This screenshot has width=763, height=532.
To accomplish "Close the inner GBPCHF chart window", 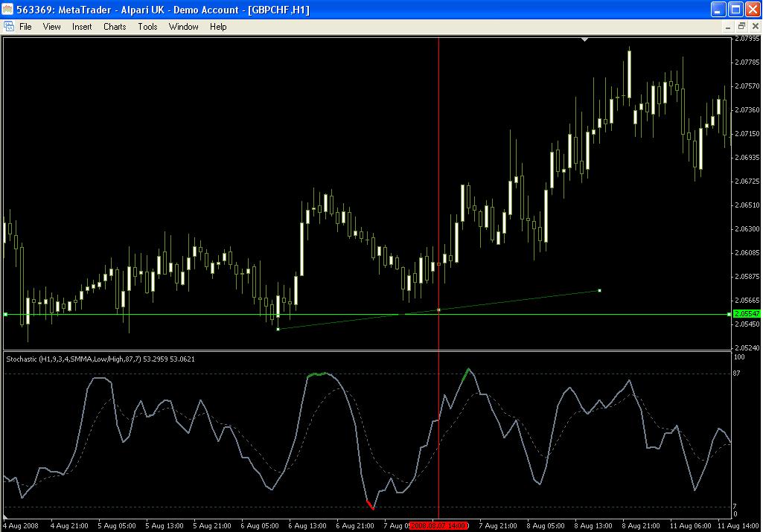I will pyautogui.click(x=753, y=27).
